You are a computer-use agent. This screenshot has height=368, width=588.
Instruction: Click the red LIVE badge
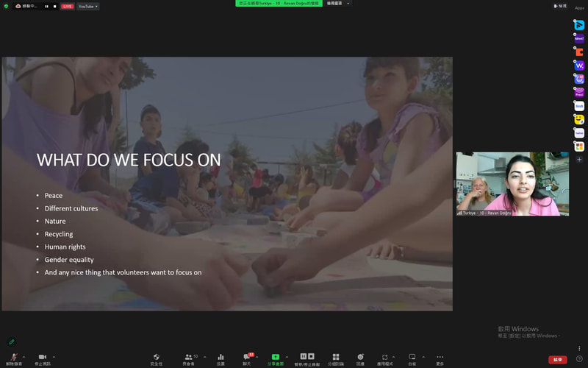click(x=68, y=7)
